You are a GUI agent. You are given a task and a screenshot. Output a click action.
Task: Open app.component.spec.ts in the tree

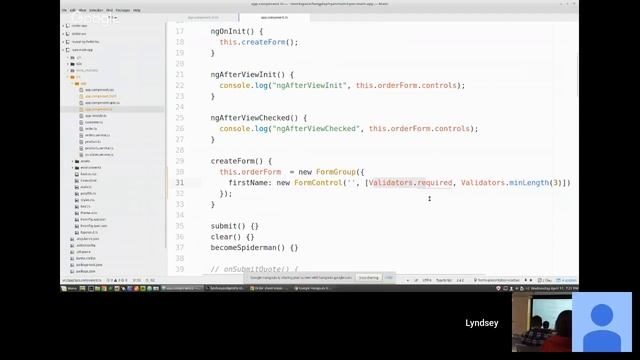pos(102,103)
